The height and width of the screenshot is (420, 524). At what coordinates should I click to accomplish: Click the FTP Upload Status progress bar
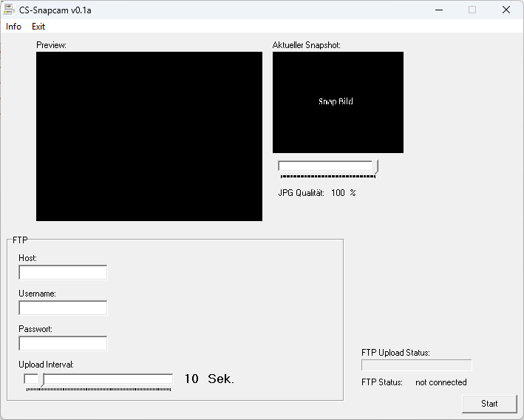(x=416, y=365)
